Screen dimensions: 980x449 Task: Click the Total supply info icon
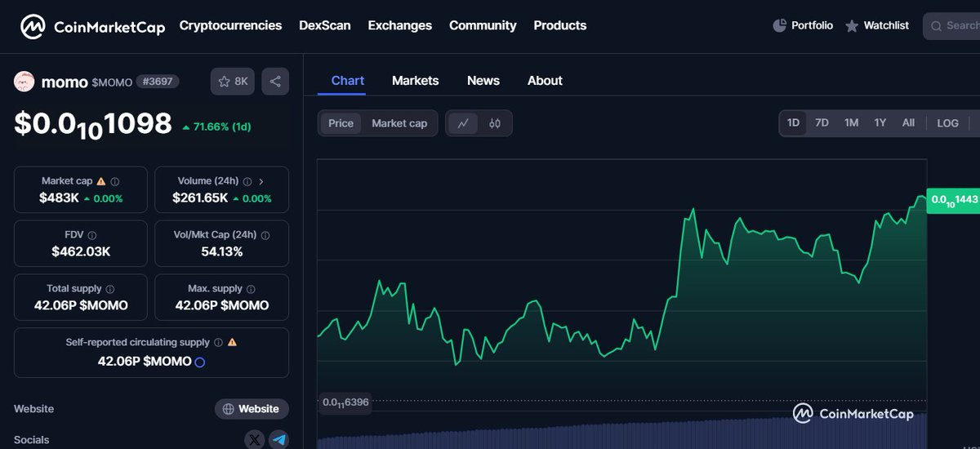tap(110, 289)
